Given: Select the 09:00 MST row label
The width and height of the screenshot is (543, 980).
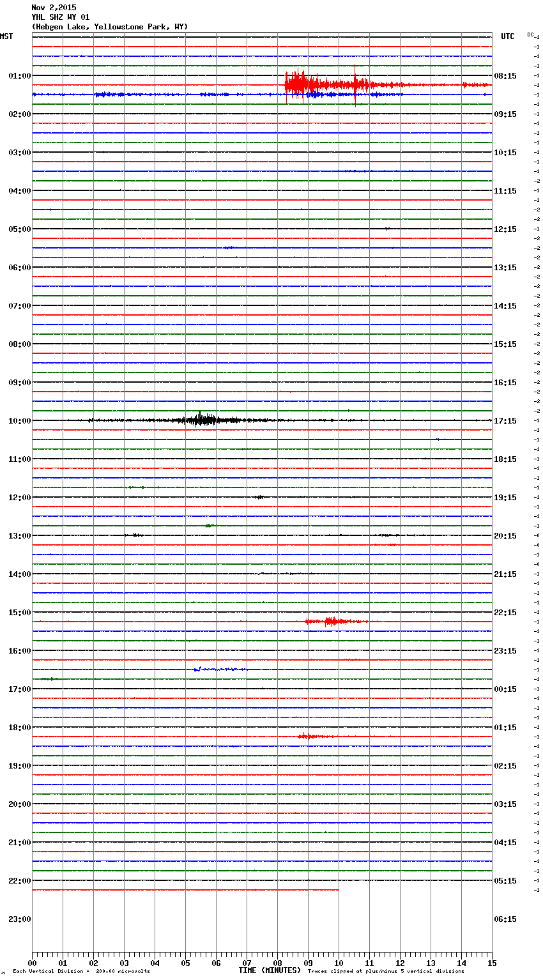Looking at the screenshot, I should (20, 383).
